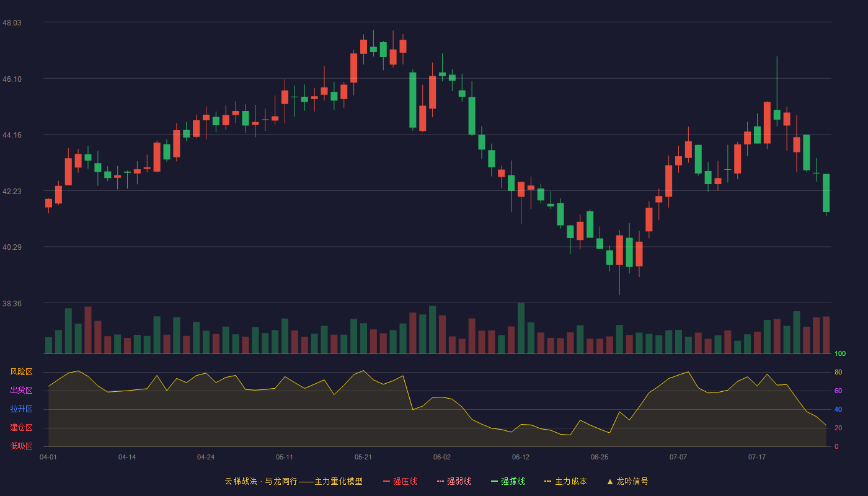868x496 pixels.
Task: Toggle the 主力成本 legend series
Action: point(565,481)
